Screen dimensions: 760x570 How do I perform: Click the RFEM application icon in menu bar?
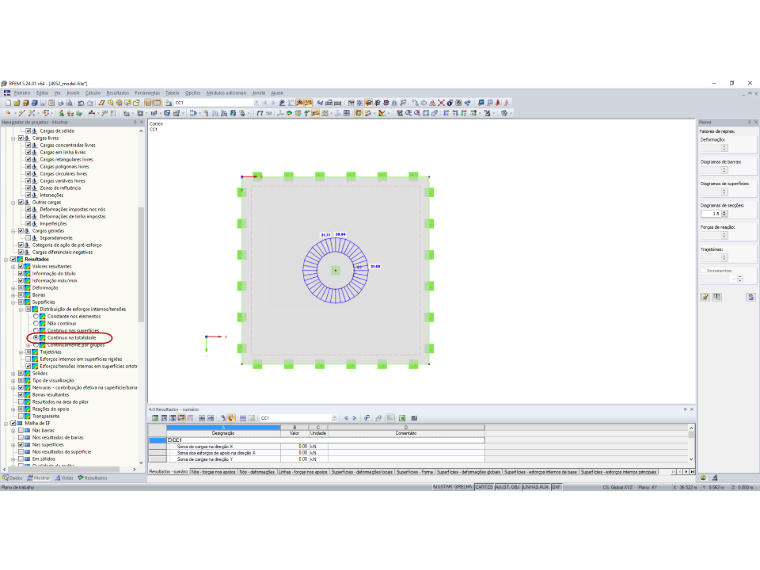coord(7,93)
